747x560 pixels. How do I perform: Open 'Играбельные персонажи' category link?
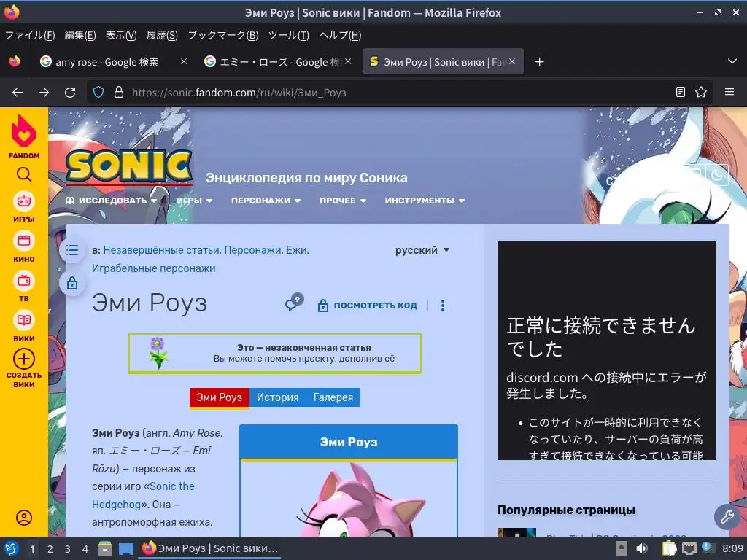tap(153, 268)
